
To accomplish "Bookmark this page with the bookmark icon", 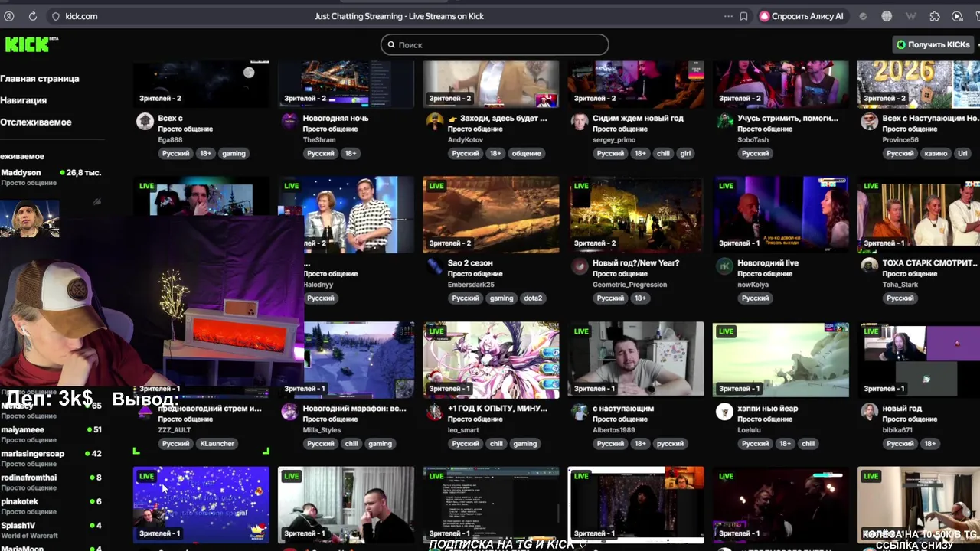I will coord(743,16).
